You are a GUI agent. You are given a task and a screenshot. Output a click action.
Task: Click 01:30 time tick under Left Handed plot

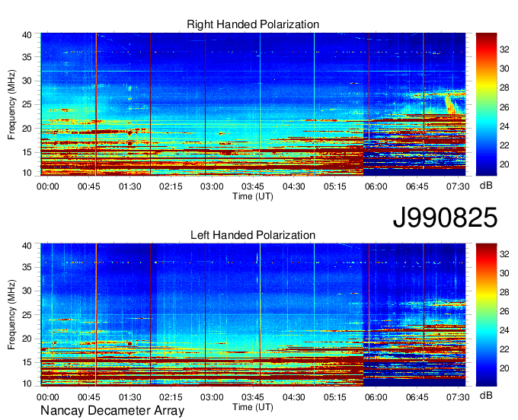coord(129,397)
